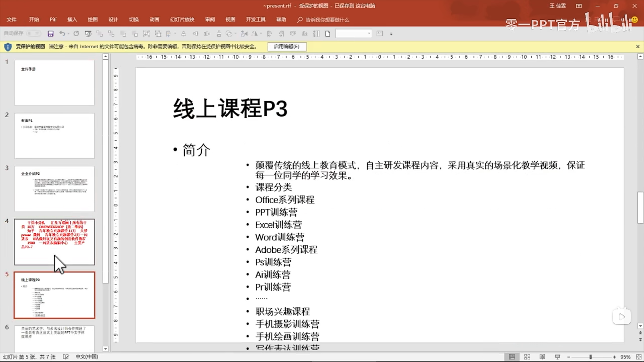Open the 审阅 tab
This screenshot has width=644, height=362.
pos(210,19)
